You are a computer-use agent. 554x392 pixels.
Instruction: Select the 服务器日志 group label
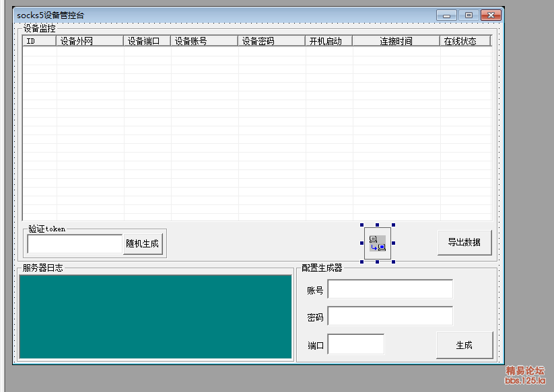(43, 268)
